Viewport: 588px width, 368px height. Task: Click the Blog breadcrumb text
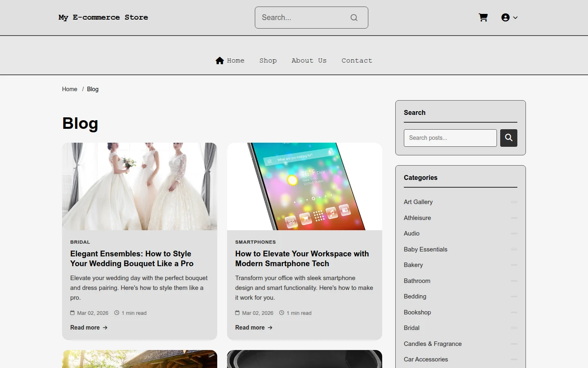pyautogui.click(x=93, y=89)
